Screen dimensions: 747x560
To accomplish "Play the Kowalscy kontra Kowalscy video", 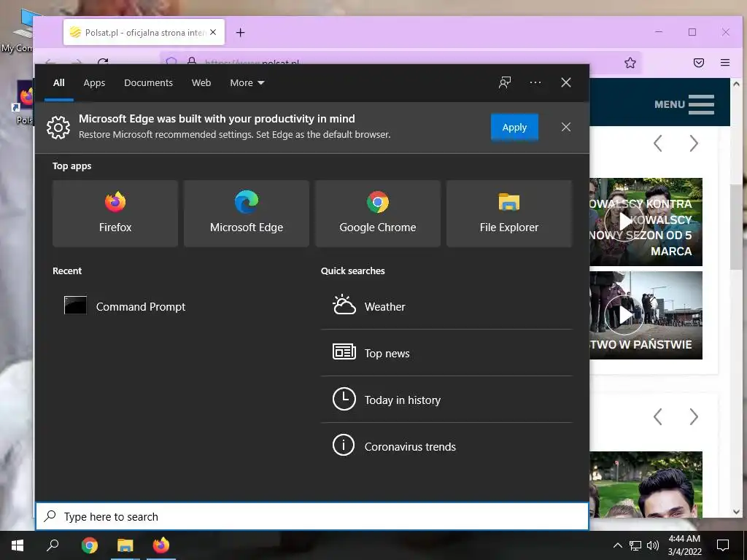I will point(624,222).
